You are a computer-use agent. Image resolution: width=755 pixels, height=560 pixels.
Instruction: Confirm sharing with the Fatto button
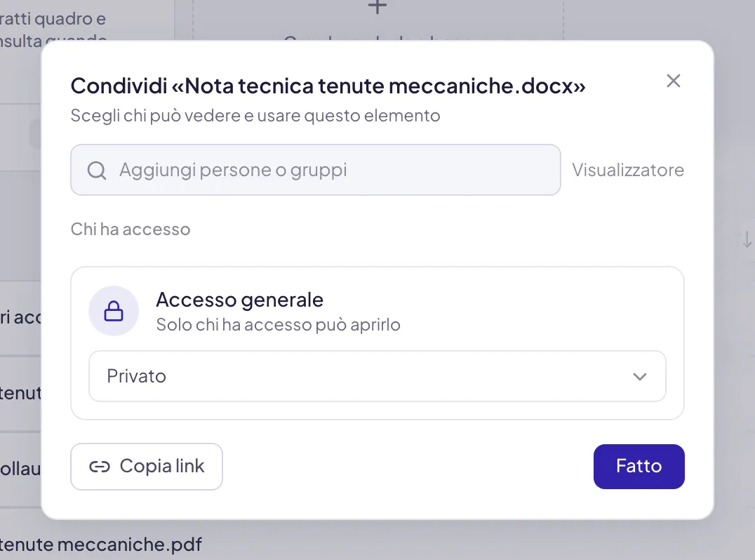(x=639, y=467)
